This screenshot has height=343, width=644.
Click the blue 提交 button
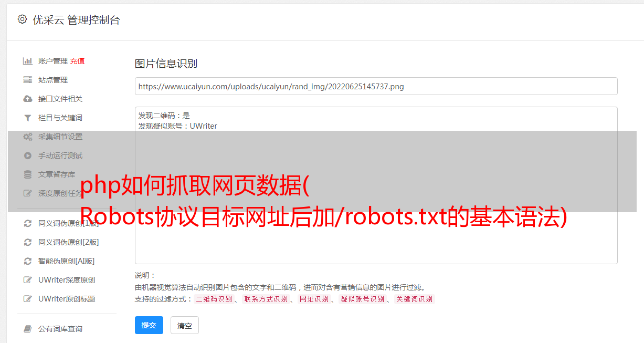[149, 325]
